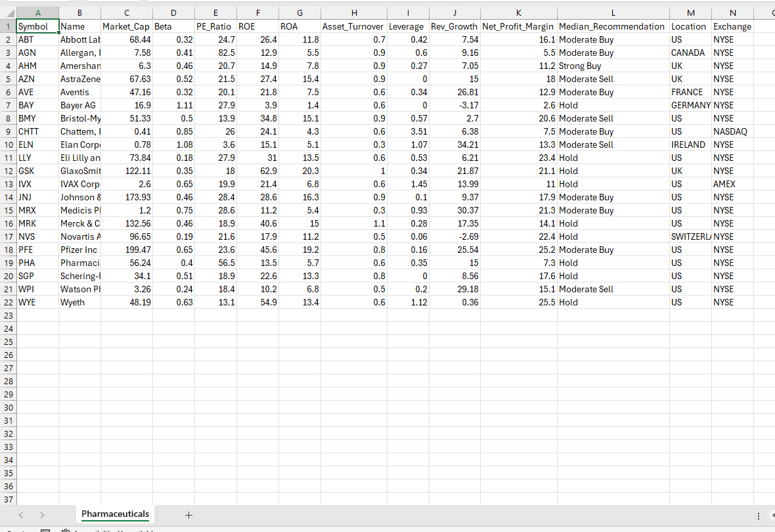Select column N header
The height and width of the screenshot is (532, 775).
732,13
